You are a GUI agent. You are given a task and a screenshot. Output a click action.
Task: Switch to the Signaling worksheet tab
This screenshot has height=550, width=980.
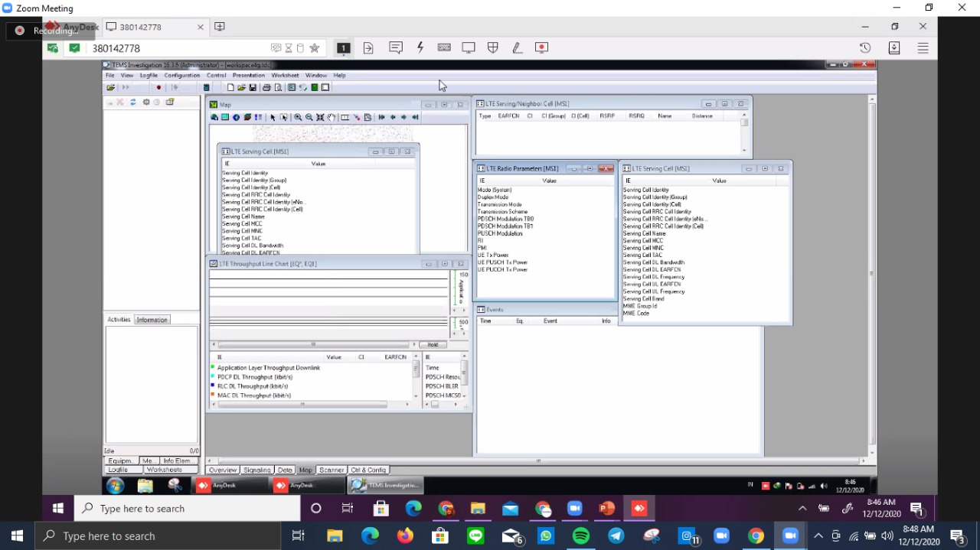click(257, 470)
